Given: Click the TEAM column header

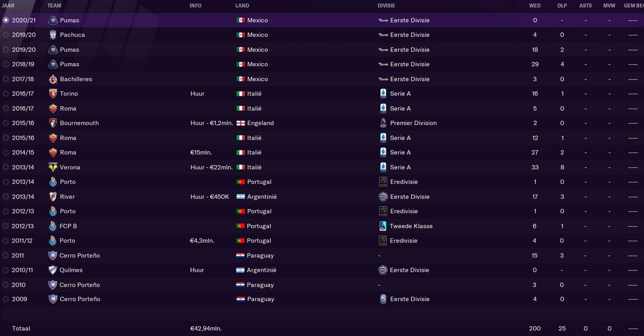Looking at the screenshot, I should pos(54,5).
